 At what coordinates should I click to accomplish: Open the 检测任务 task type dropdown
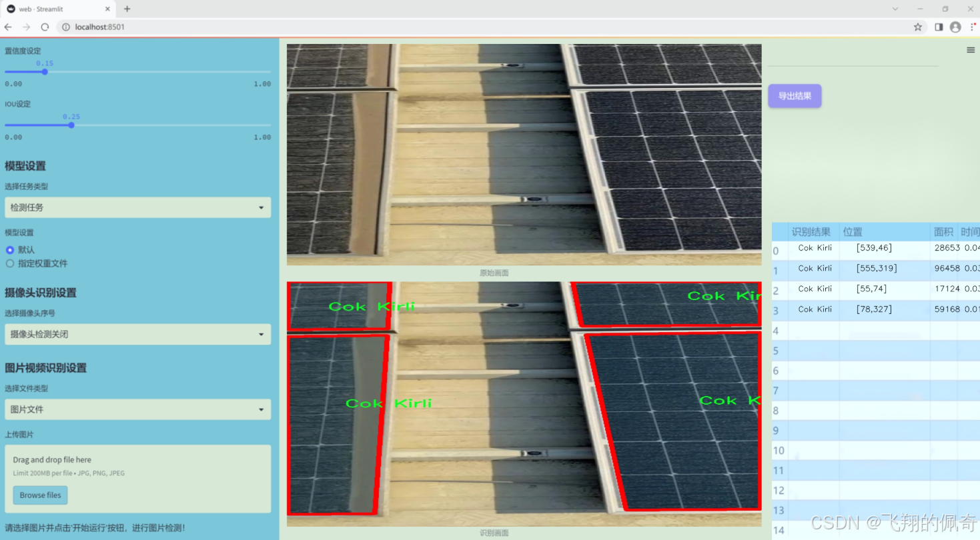coord(137,207)
